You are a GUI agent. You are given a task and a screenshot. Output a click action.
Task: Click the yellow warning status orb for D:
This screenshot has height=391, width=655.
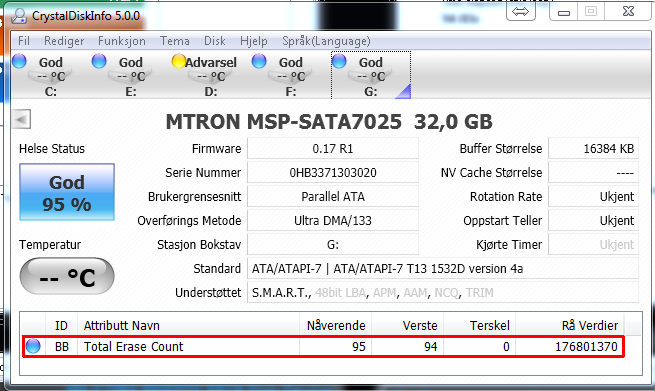tap(179, 61)
